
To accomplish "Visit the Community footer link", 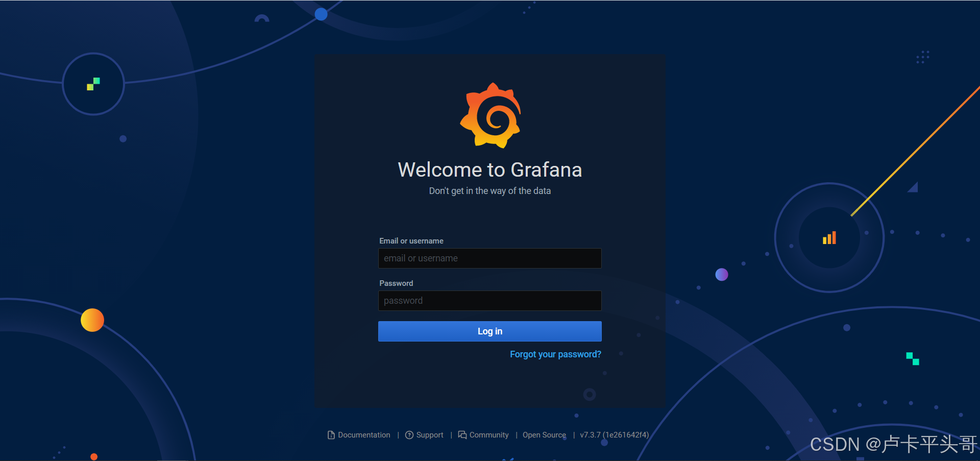I will coord(489,435).
